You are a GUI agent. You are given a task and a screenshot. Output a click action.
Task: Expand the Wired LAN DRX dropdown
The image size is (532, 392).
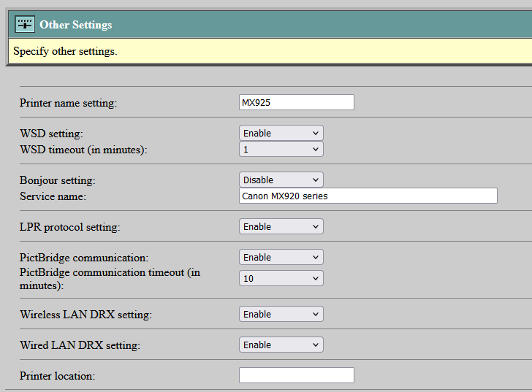click(x=281, y=345)
